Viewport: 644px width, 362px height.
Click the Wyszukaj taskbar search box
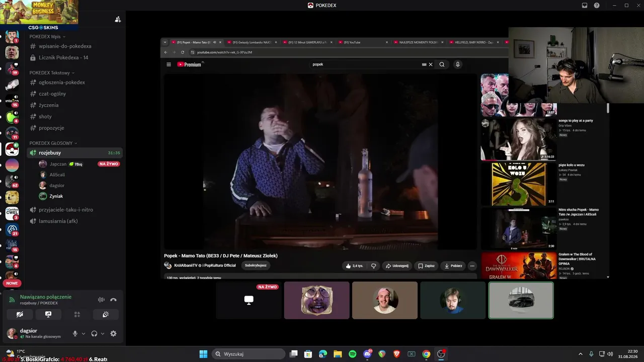click(249, 354)
